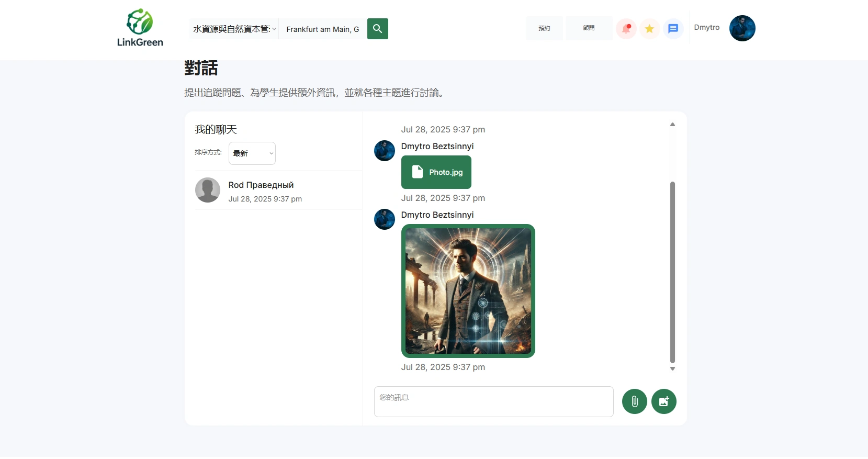The width and height of the screenshot is (868, 459).
Task: Open favorites star icon
Action: click(x=649, y=29)
